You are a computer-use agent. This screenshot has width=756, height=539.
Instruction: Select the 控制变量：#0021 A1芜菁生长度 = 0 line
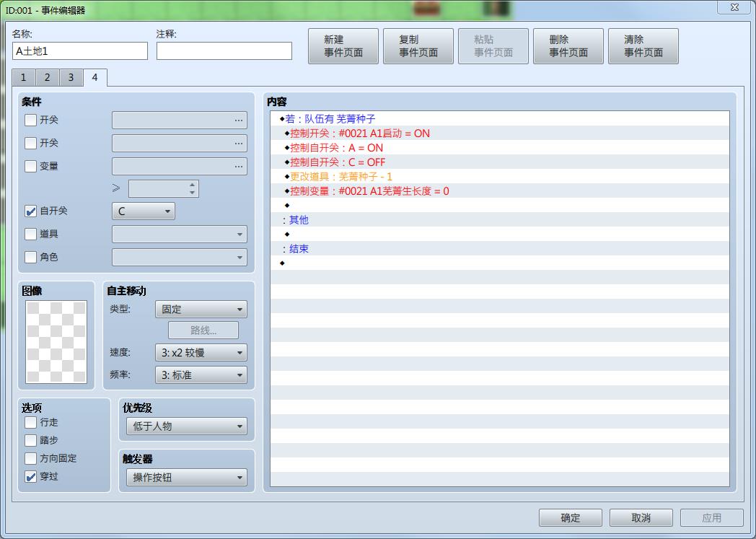[x=499, y=191]
